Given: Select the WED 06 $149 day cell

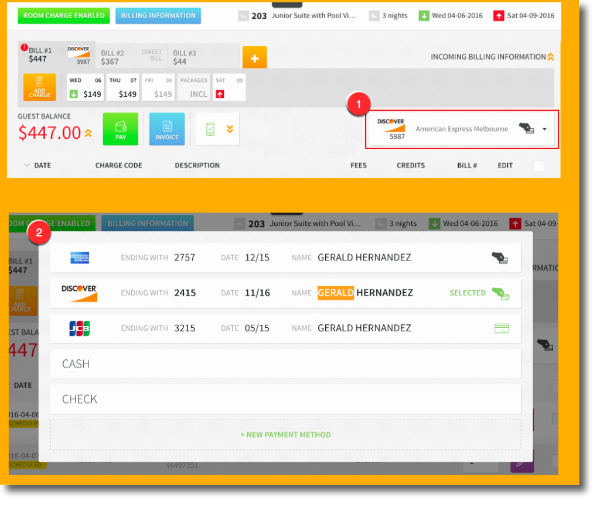Looking at the screenshot, I should 85,87.
